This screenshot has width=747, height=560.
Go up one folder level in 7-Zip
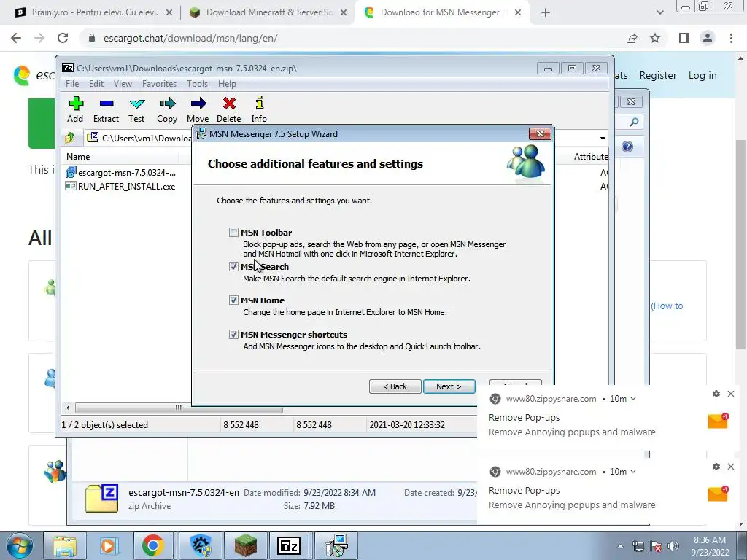pyautogui.click(x=70, y=138)
